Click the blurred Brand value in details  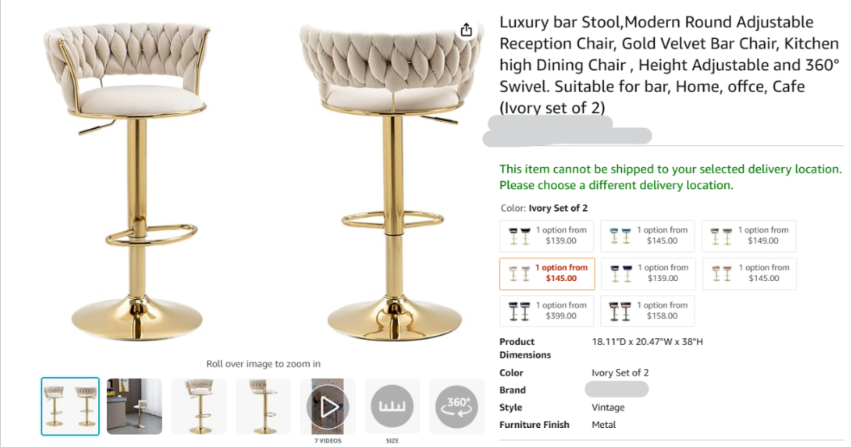(616, 390)
